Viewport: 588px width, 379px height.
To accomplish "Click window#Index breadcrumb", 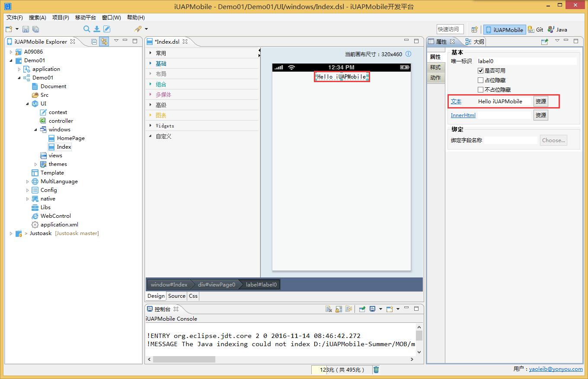I will (169, 285).
